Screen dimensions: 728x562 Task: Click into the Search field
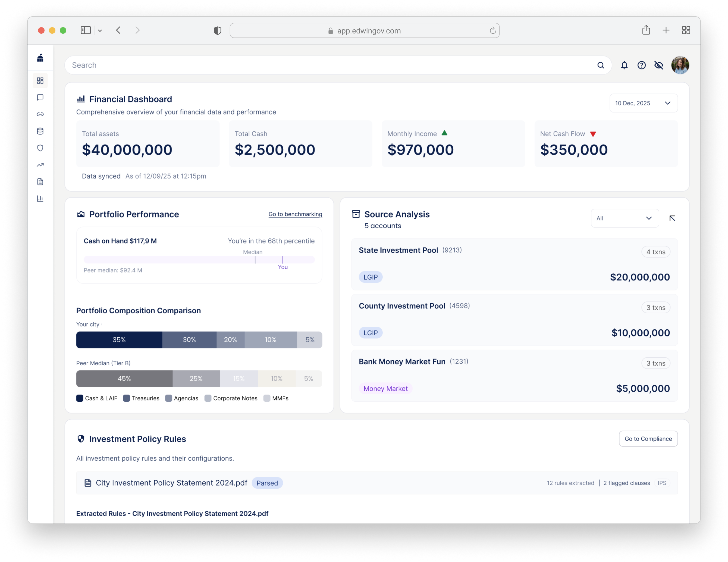coord(330,65)
